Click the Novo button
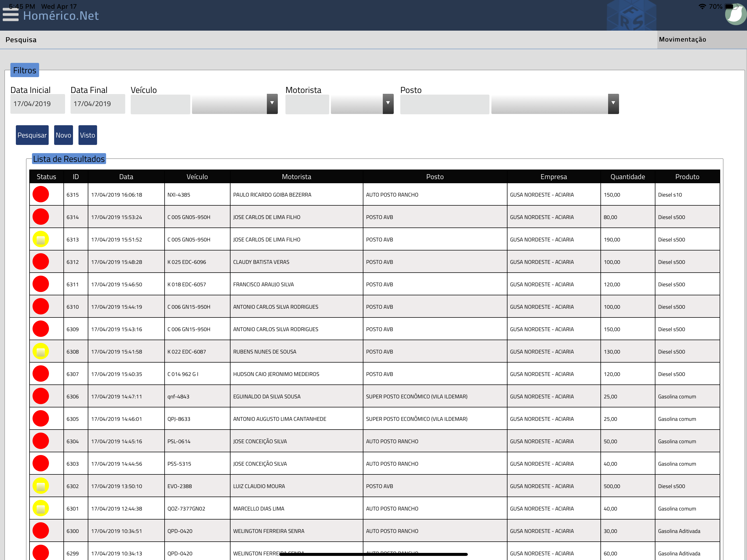747x560 pixels. [x=63, y=135]
